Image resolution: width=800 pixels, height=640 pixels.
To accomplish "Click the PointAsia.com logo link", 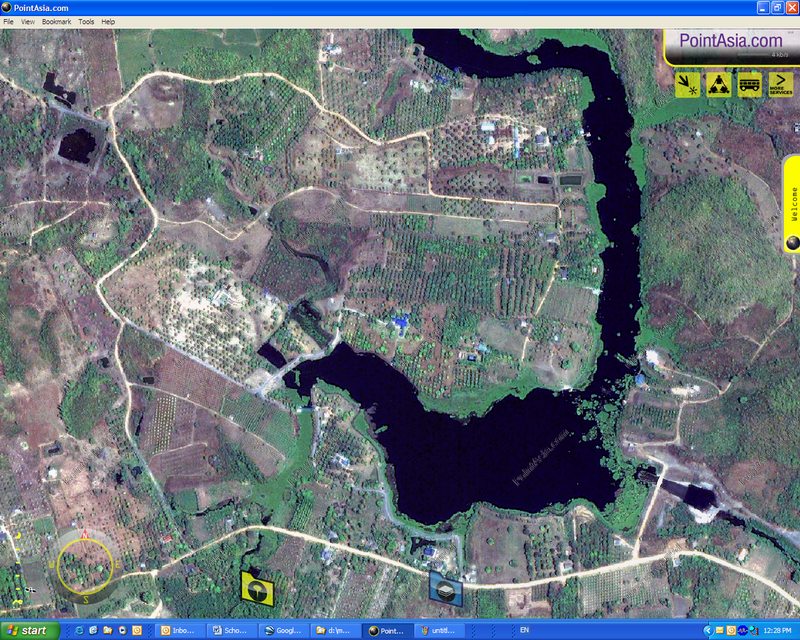I will coord(730,41).
